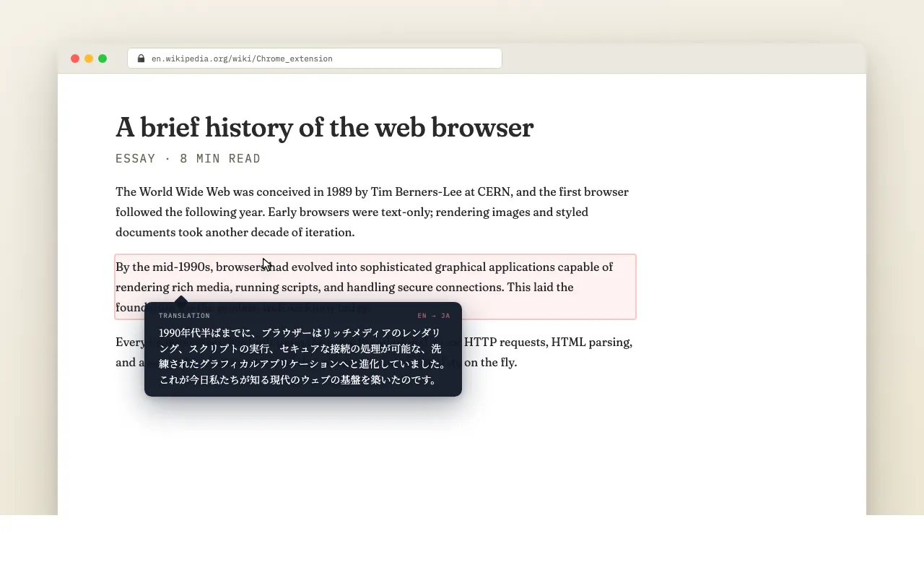Image resolution: width=924 pixels, height=578 pixels.
Task: Click the "ESSAY · 8 MIN READ" label
Action: tap(188, 159)
